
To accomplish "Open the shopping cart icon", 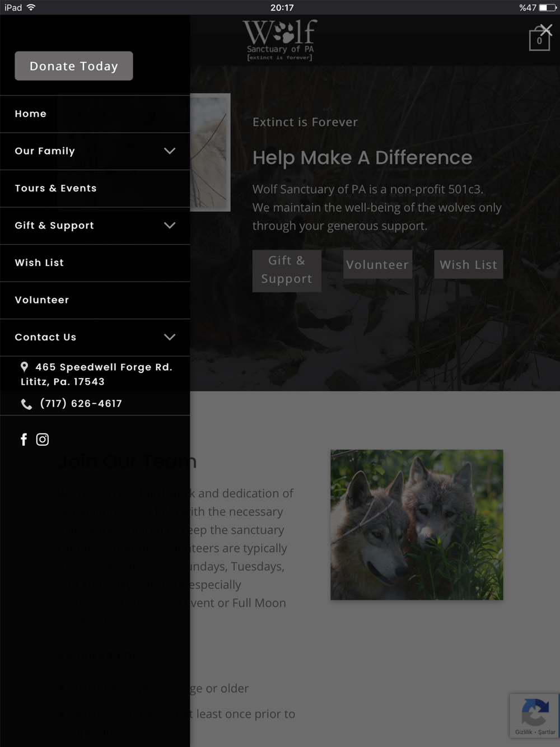I will [539, 40].
